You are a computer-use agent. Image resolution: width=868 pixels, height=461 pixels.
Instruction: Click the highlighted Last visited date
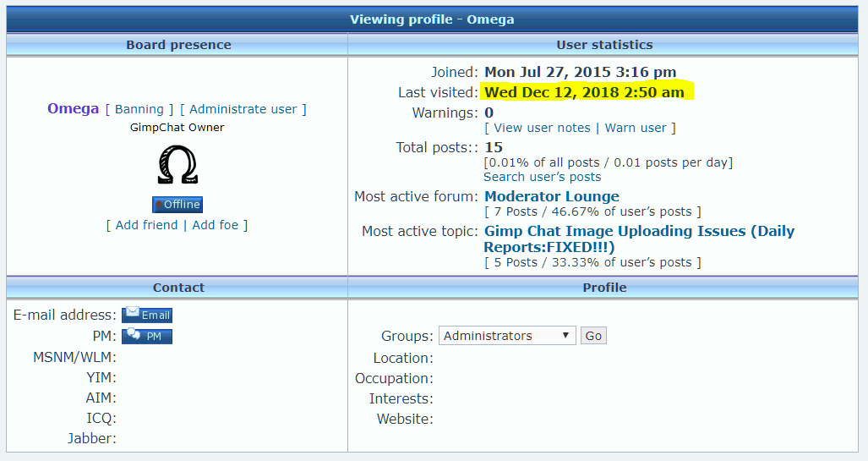584,92
